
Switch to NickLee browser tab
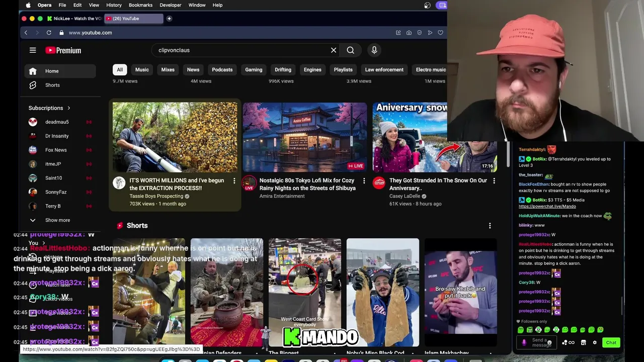(74, 19)
